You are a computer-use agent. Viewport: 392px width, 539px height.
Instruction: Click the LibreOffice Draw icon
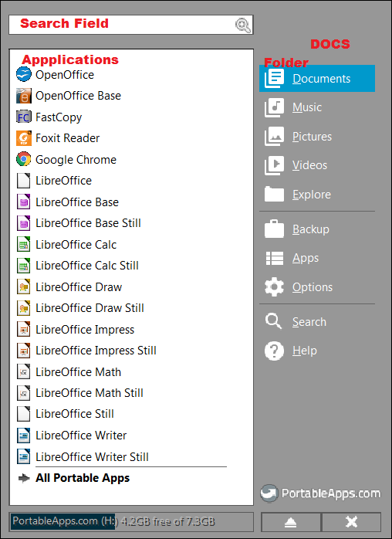[24, 287]
